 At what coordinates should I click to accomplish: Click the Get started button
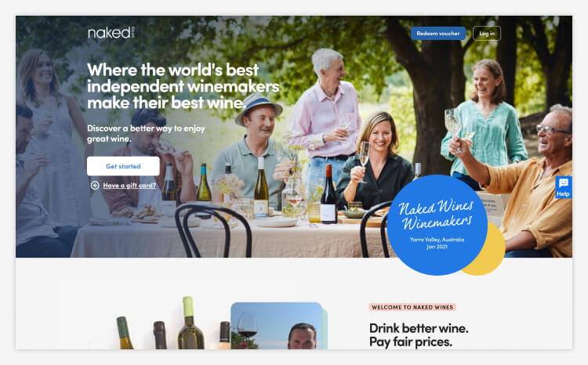pyautogui.click(x=123, y=166)
